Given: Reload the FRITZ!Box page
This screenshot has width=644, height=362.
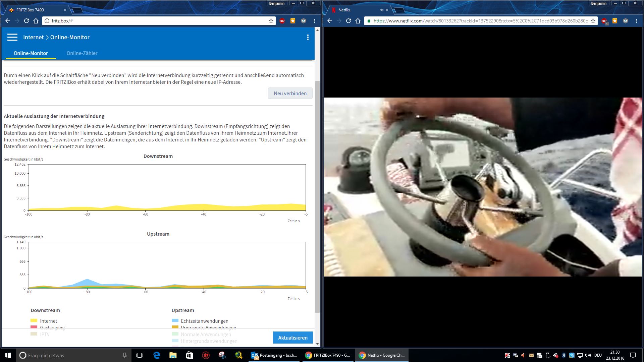Looking at the screenshot, I should click(x=26, y=21).
